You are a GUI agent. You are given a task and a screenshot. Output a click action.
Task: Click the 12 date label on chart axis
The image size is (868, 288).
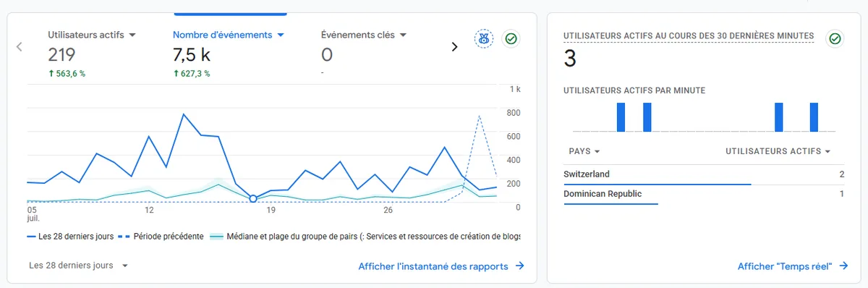[x=149, y=210]
